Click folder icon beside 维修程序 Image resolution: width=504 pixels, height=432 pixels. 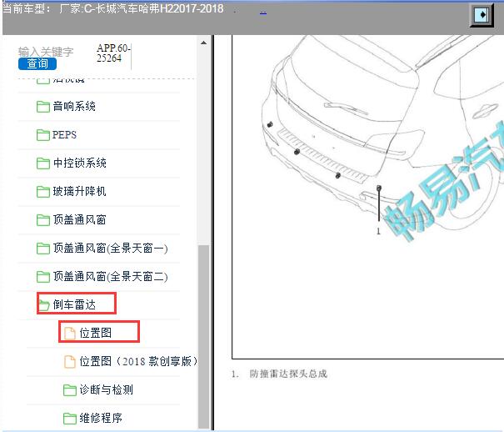click(69, 418)
